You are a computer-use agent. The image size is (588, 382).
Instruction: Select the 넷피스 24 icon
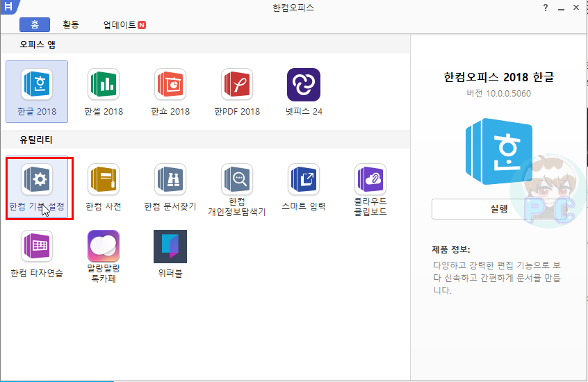[x=304, y=92]
